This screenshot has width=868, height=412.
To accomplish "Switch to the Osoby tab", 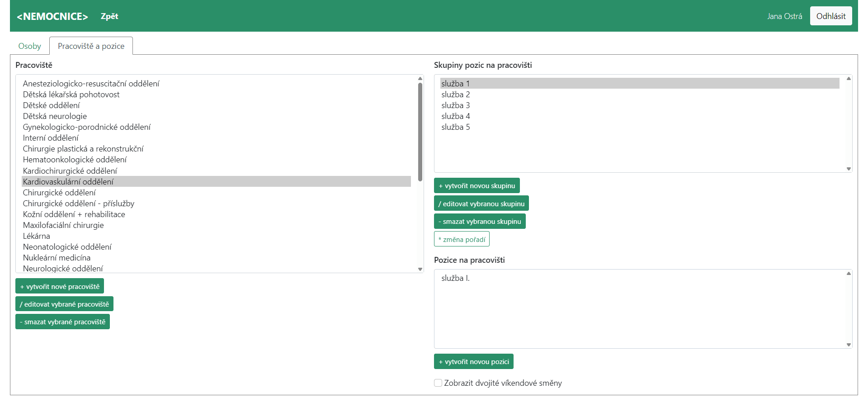I will (30, 46).
